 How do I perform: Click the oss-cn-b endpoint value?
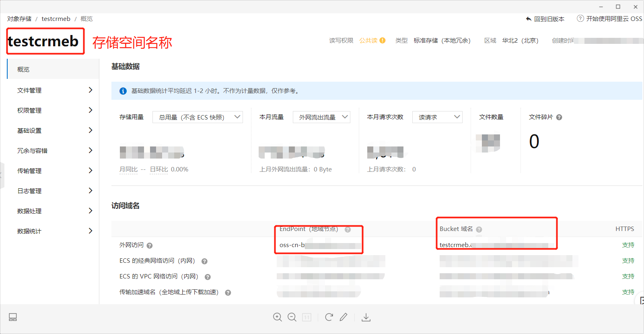(x=292, y=245)
